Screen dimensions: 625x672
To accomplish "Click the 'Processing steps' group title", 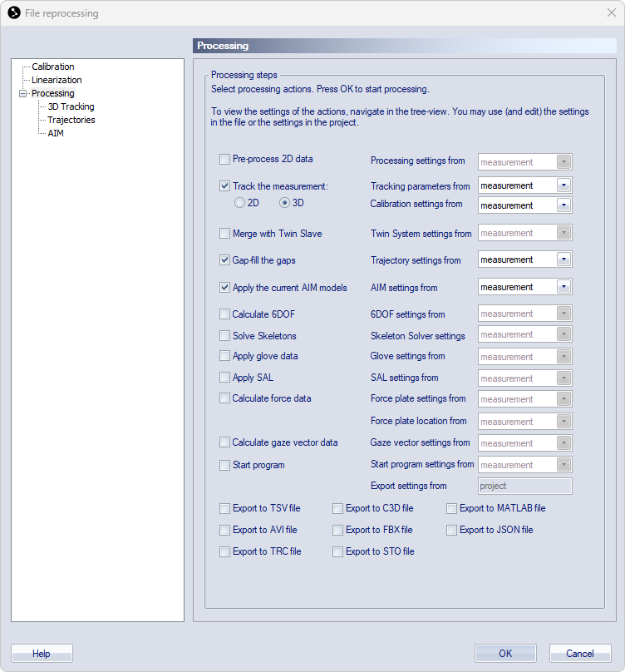I will coord(244,75).
